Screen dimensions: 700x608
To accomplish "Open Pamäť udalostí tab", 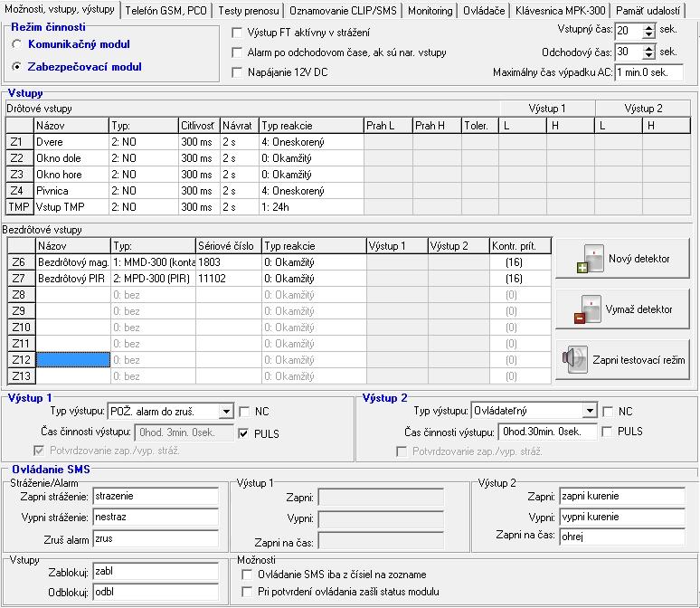I will pyautogui.click(x=648, y=11).
